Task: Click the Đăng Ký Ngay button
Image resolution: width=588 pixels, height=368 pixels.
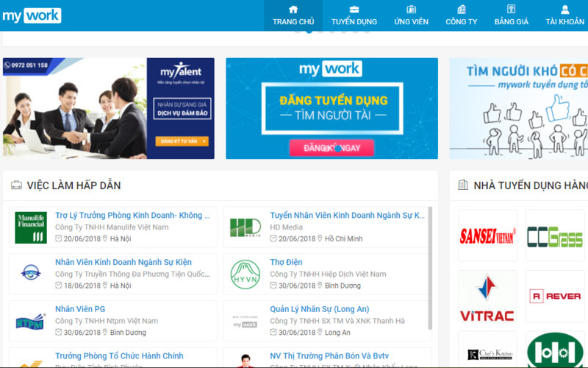Action: point(331,148)
